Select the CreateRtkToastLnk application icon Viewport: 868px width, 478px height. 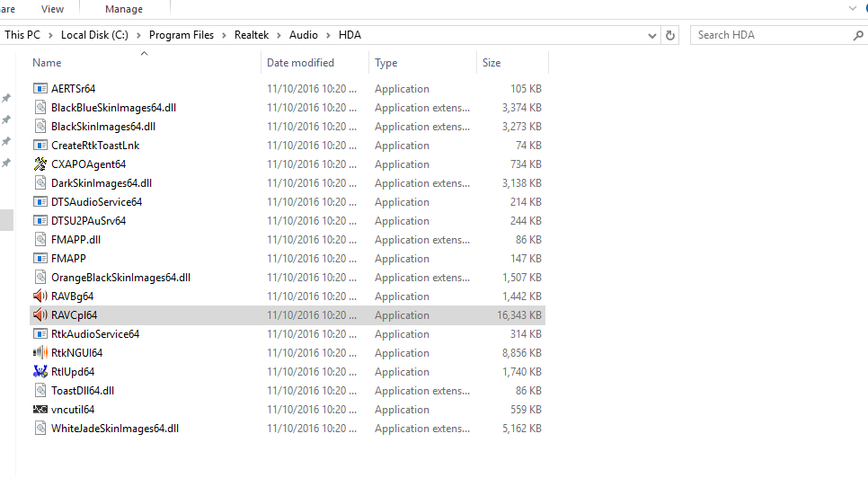click(x=40, y=145)
